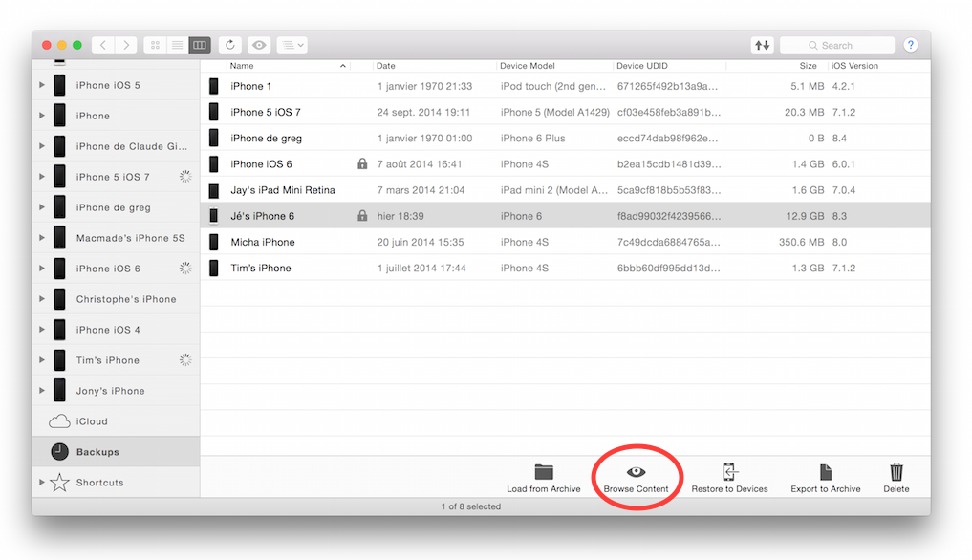Switch to column view

200,45
